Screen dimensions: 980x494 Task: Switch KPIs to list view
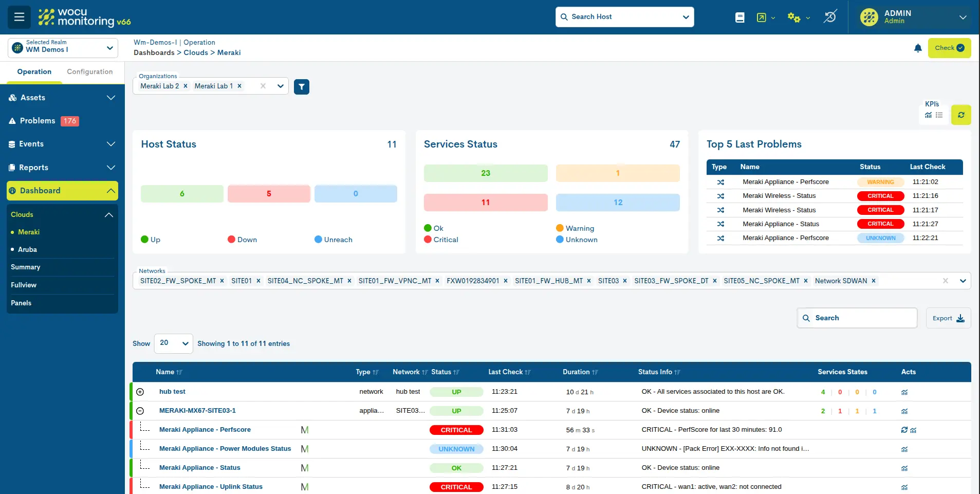939,115
